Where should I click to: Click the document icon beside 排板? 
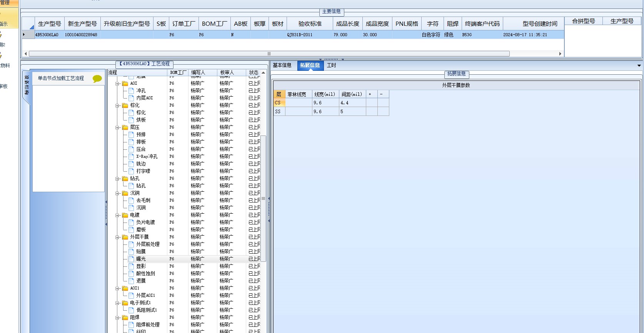tap(131, 142)
